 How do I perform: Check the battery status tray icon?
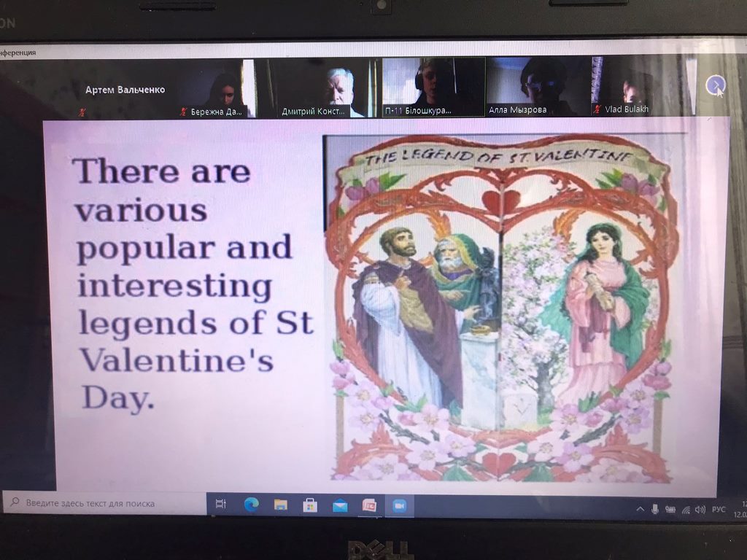670,510
